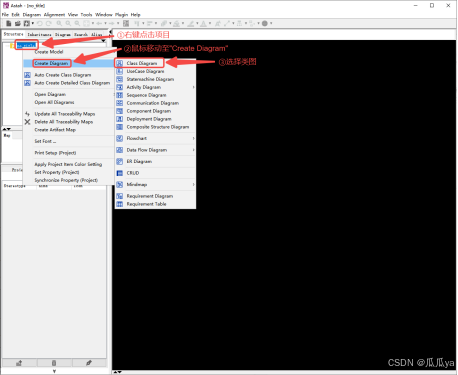Open dropdown arrow beside forward navigation arrow

[118, 23]
